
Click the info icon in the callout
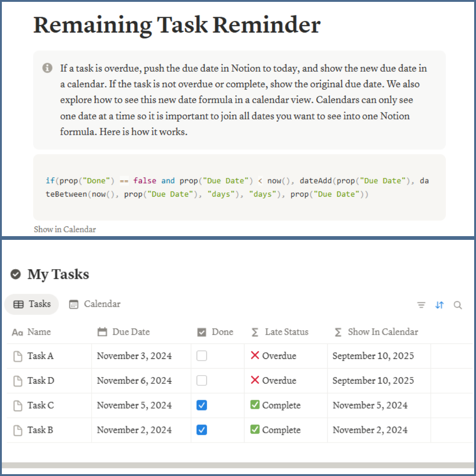pos(47,68)
